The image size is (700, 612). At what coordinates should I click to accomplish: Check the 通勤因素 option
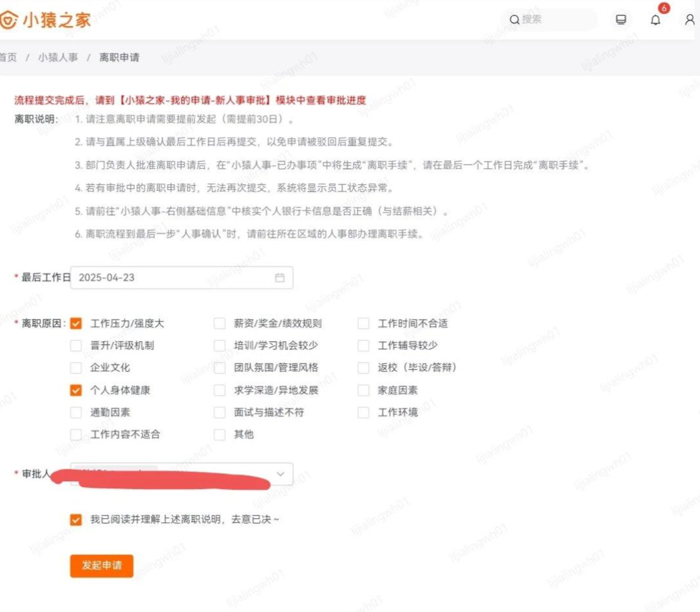click(76, 412)
